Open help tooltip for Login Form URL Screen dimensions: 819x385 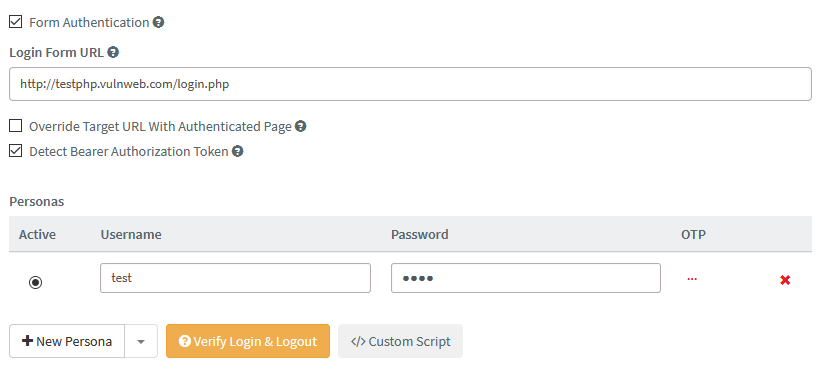click(x=113, y=52)
